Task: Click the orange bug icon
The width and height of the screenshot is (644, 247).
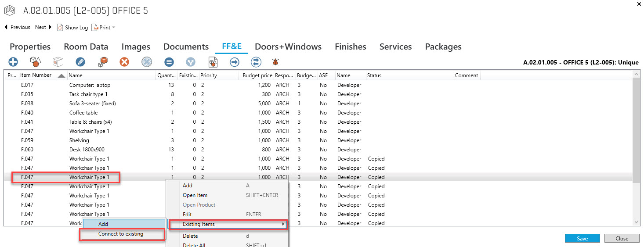Action: click(x=276, y=62)
